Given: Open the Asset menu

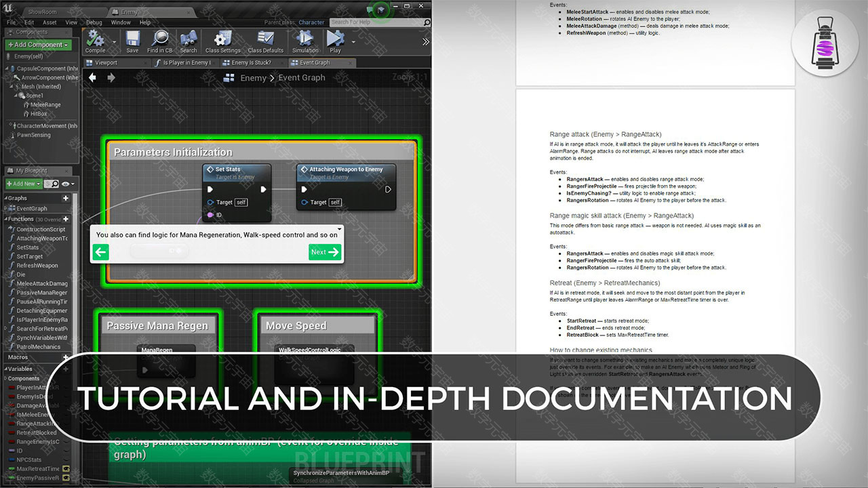Looking at the screenshot, I should [x=50, y=22].
